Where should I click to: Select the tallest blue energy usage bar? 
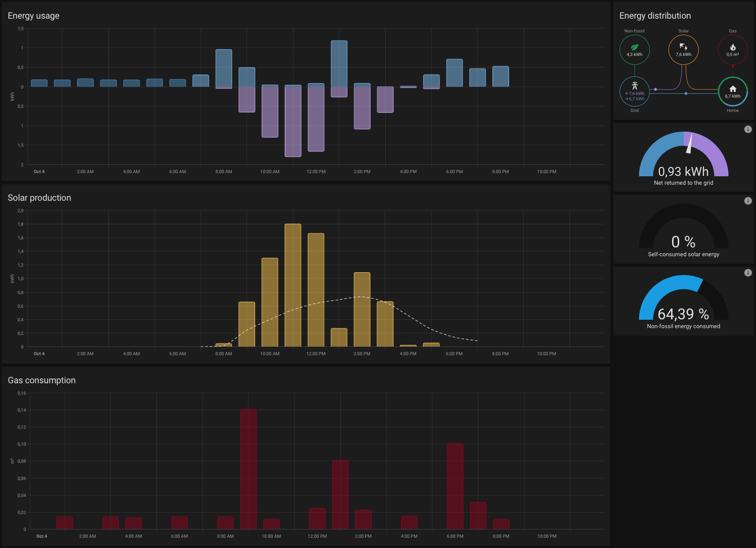tap(339, 64)
